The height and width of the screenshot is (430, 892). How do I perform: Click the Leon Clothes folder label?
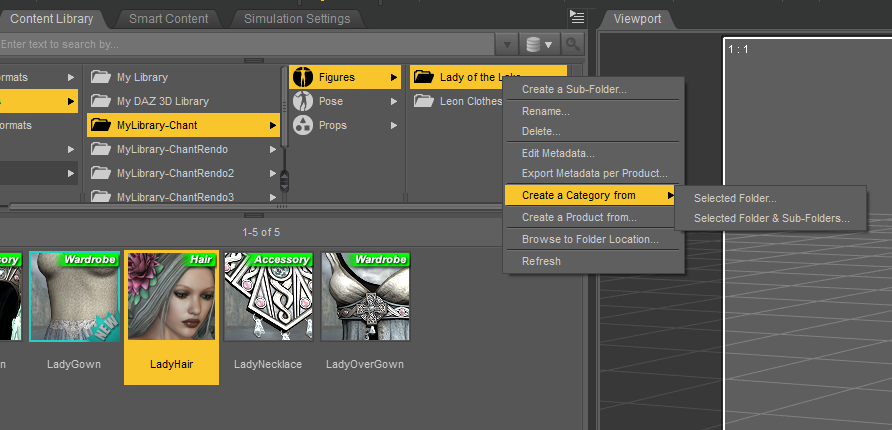click(471, 101)
